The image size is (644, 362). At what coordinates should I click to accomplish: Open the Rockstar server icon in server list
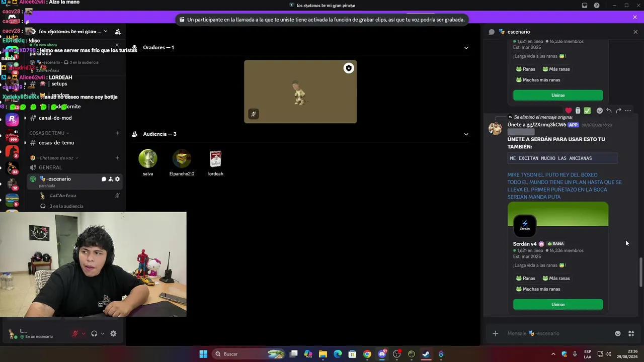12,120
